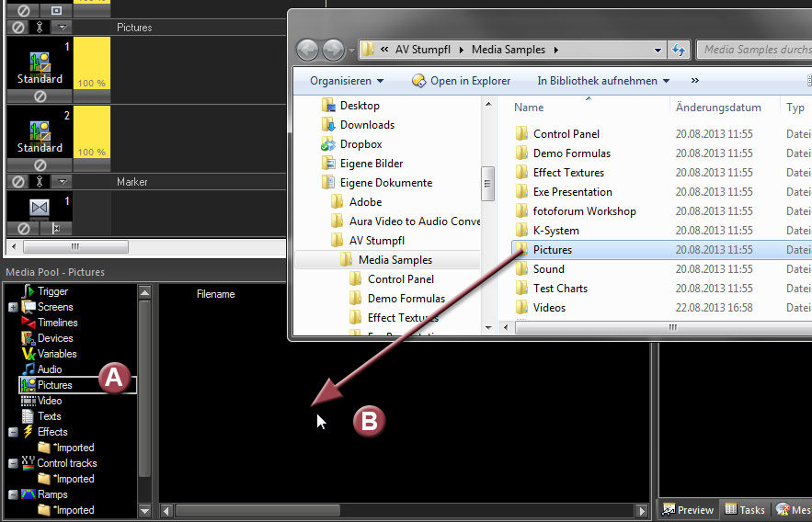Select the Video category in Media Pool
The height and width of the screenshot is (522, 812).
(49, 401)
